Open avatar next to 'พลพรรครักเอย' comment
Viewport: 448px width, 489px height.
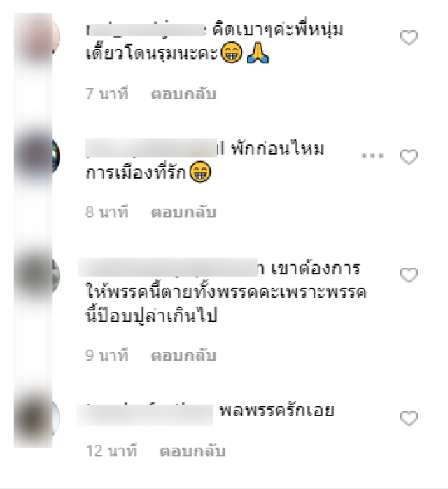click(x=37, y=418)
